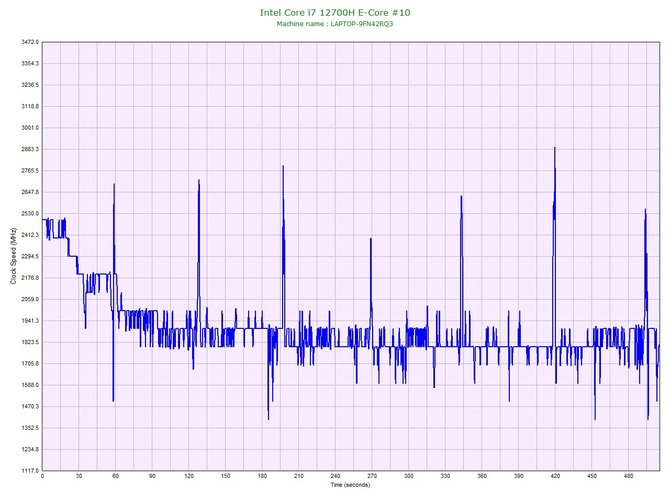Select the 3001.0 y-axis value
This screenshot has width=670, height=502.
(30, 128)
